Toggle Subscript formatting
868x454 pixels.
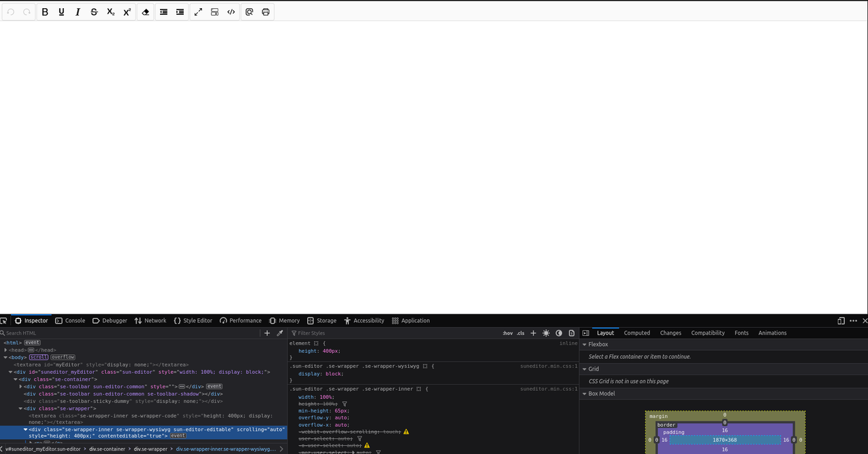point(111,12)
